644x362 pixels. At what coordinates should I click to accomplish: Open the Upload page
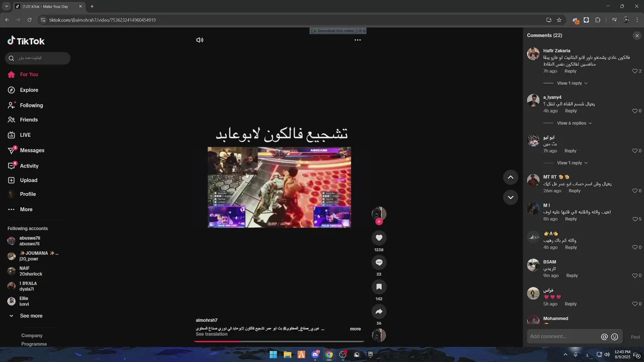[x=23, y=180]
